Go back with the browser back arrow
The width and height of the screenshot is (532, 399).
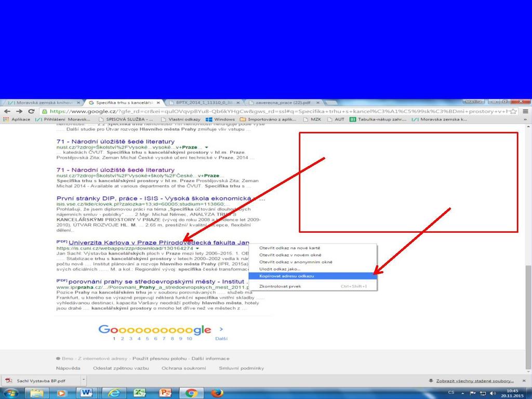tap(7, 111)
